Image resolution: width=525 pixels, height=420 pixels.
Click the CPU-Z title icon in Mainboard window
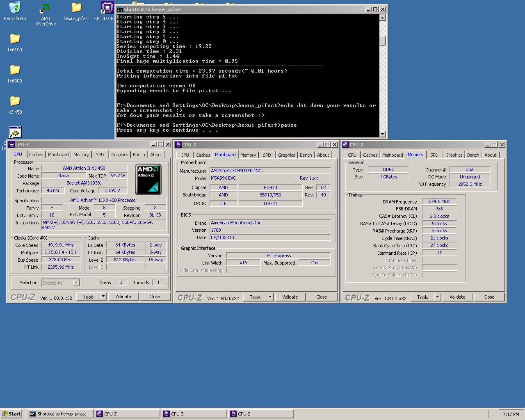point(178,145)
